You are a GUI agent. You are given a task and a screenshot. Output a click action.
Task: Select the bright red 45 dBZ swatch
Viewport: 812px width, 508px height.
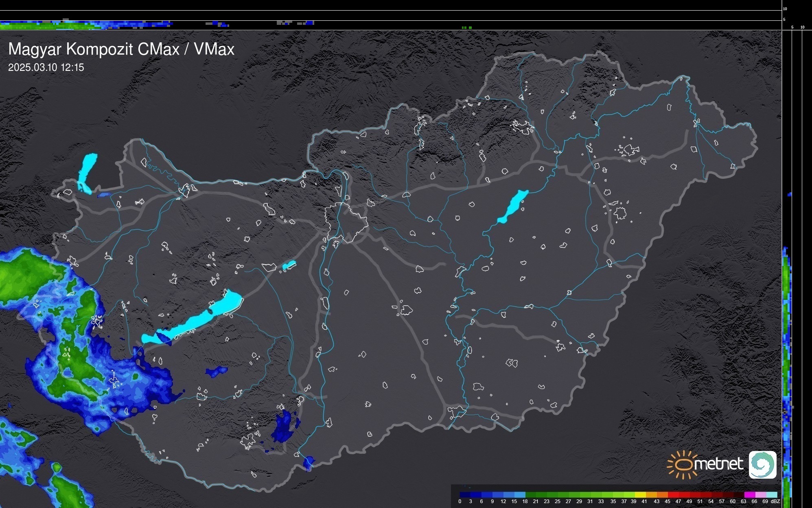tap(673, 495)
